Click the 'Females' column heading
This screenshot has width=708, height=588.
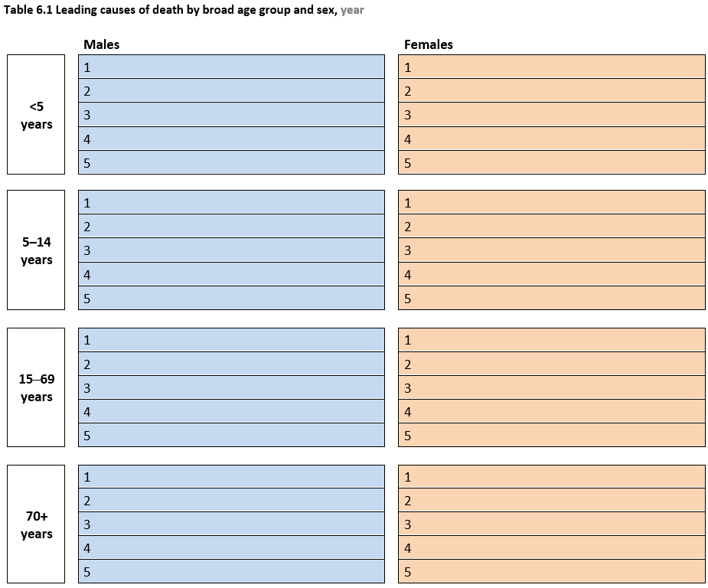click(x=429, y=44)
